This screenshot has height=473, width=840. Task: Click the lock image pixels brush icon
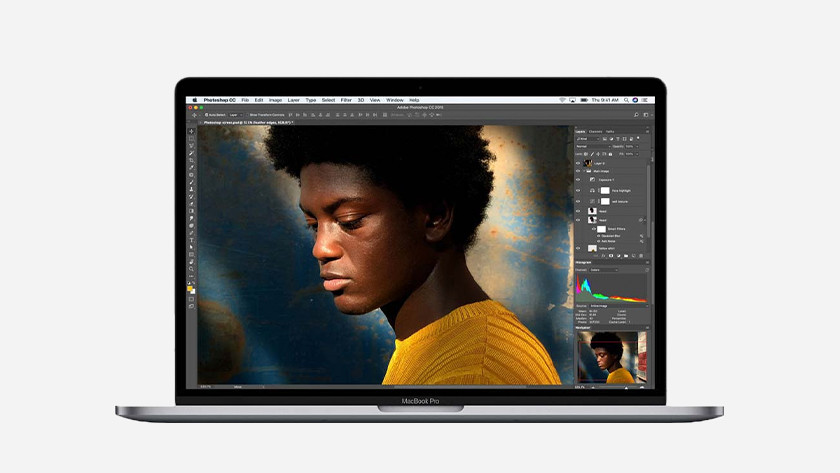[592, 154]
